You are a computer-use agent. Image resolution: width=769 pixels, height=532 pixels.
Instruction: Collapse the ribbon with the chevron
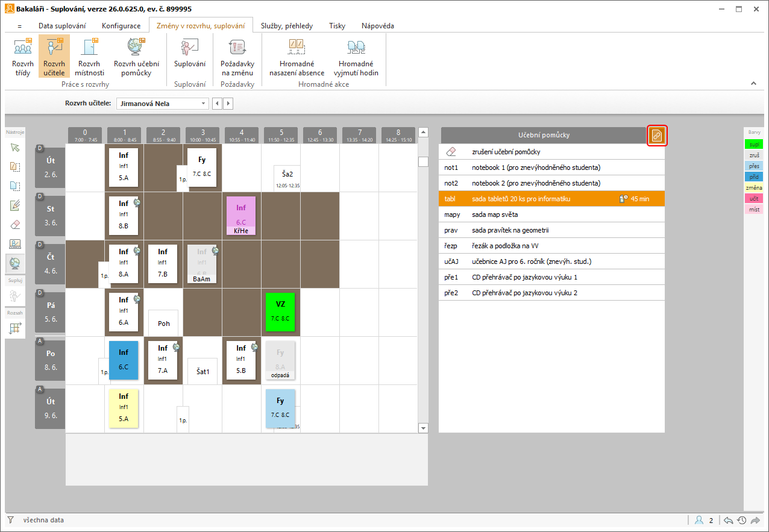point(753,83)
